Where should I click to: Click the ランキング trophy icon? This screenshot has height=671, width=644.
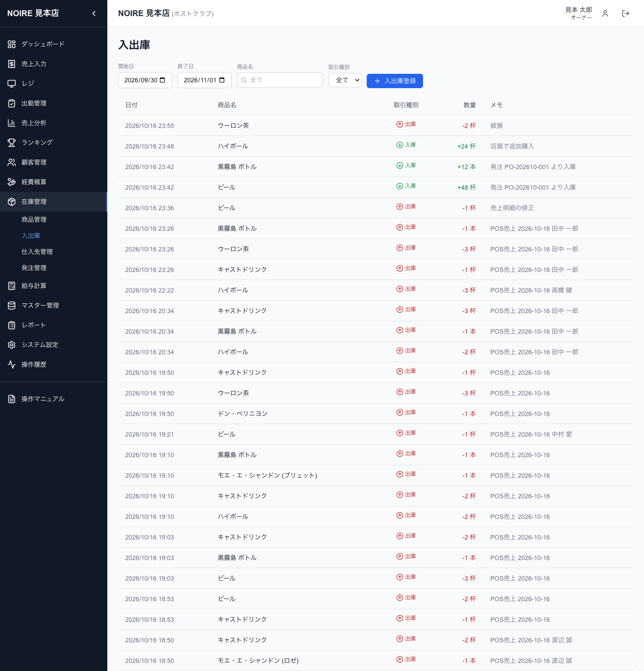(12, 143)
